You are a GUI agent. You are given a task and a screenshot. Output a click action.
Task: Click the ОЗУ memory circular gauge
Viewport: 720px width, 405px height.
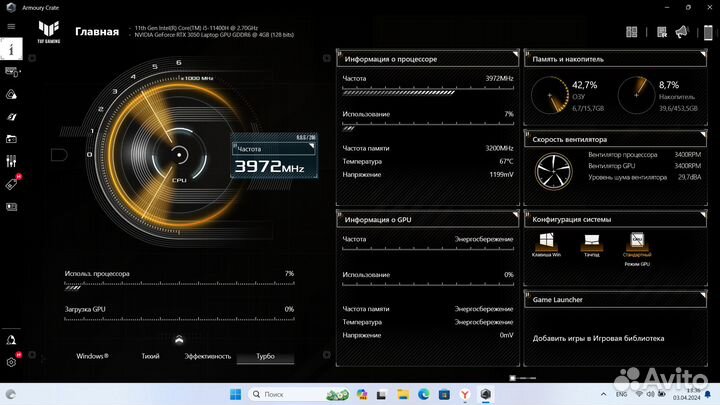click(550, 95)
